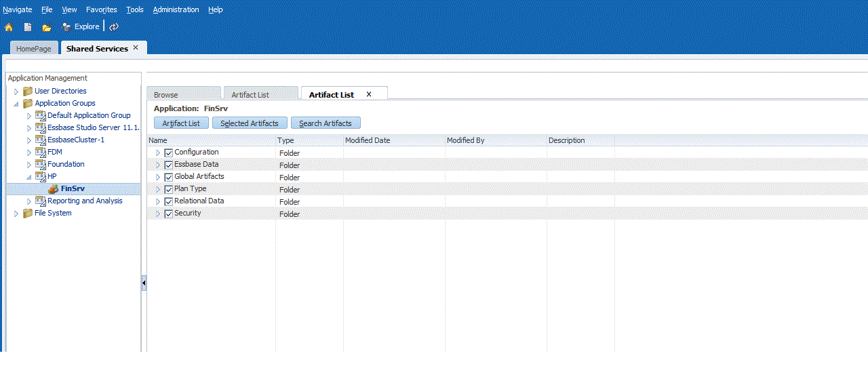Screen dimensions: 868x366
Task: Click the Modified By column header
Action: point(496,140)
